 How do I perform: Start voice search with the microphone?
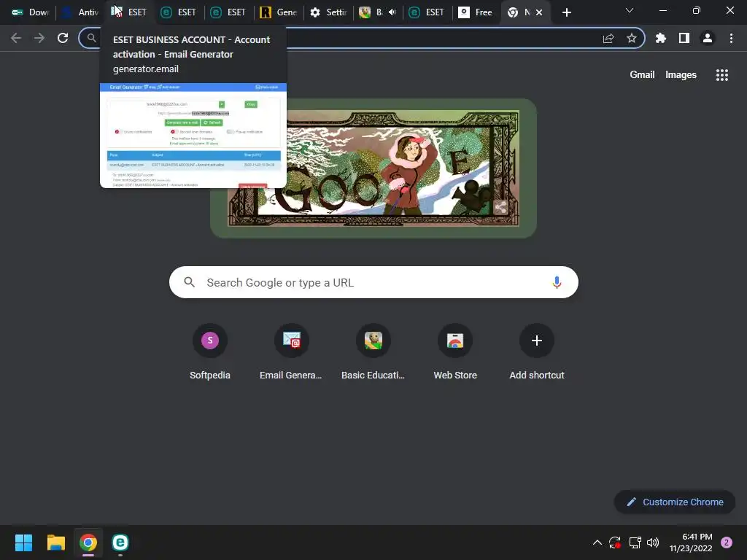(x=557, y=282)
